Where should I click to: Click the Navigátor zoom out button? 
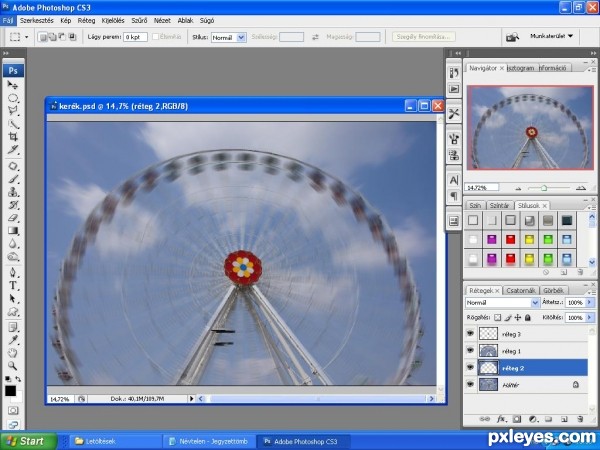[518, 188]
